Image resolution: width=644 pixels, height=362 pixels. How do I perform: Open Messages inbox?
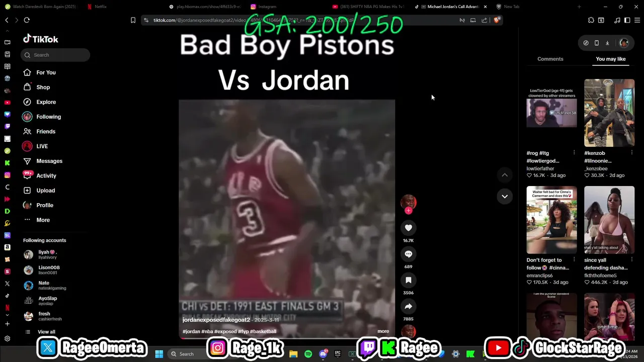49,161
